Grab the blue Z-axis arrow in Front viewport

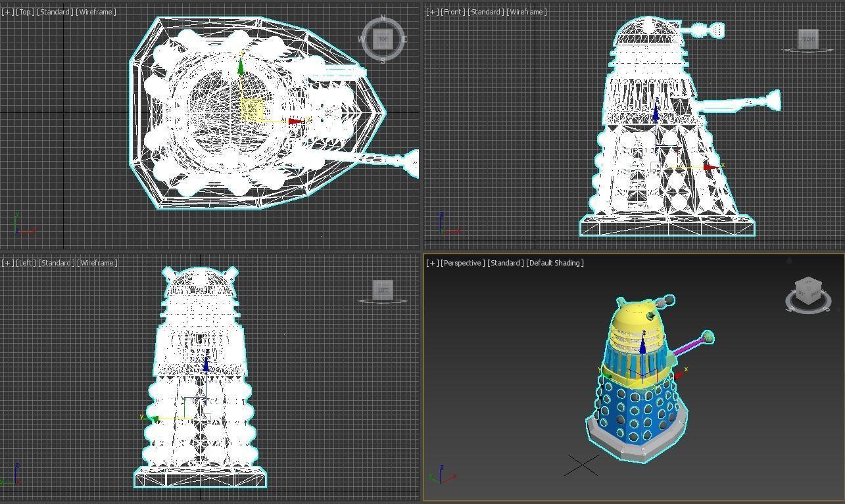(656, 113)
